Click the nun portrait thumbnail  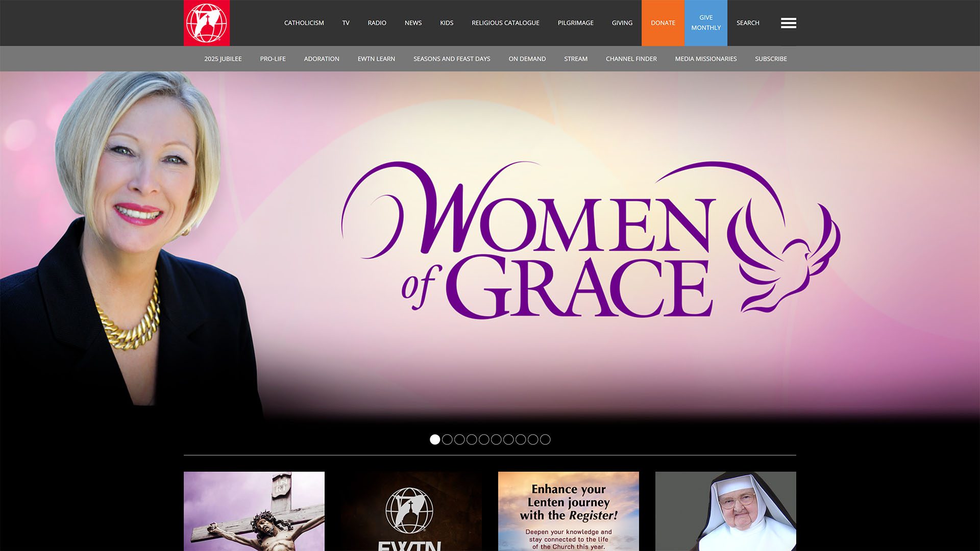click(725, 511)
